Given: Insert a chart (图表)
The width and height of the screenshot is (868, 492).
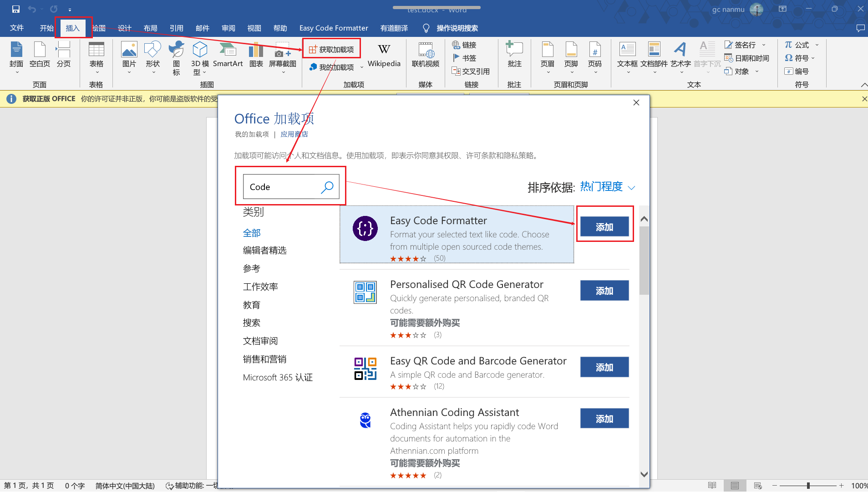Looking at the screenshot, I should click(256, 55).
